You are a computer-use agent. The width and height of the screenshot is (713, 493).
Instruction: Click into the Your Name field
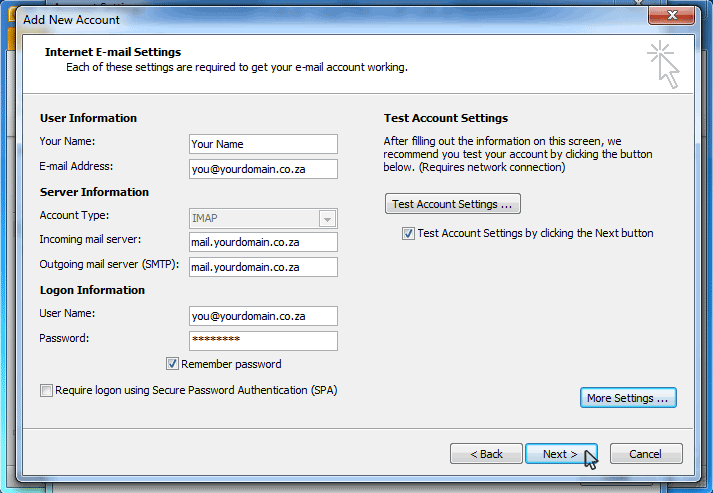(x=263, y=144)
